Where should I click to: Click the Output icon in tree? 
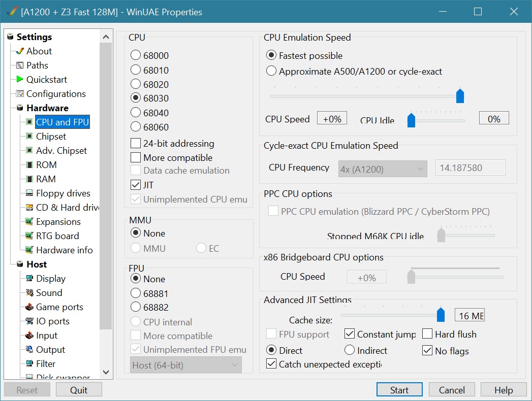29,350
